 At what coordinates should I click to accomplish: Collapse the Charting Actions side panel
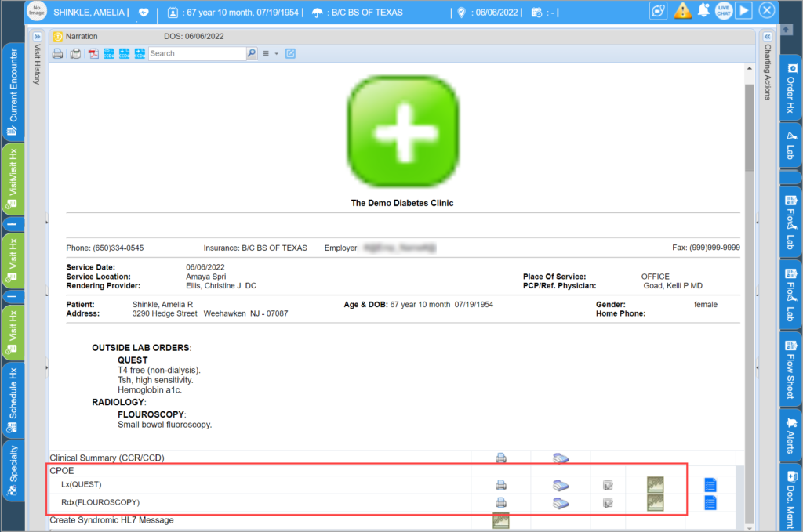pos(767,37)
